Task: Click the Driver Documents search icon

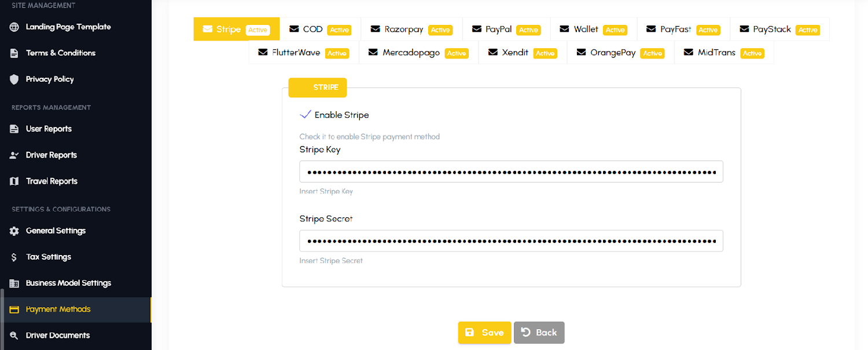Action: [14, 336]
